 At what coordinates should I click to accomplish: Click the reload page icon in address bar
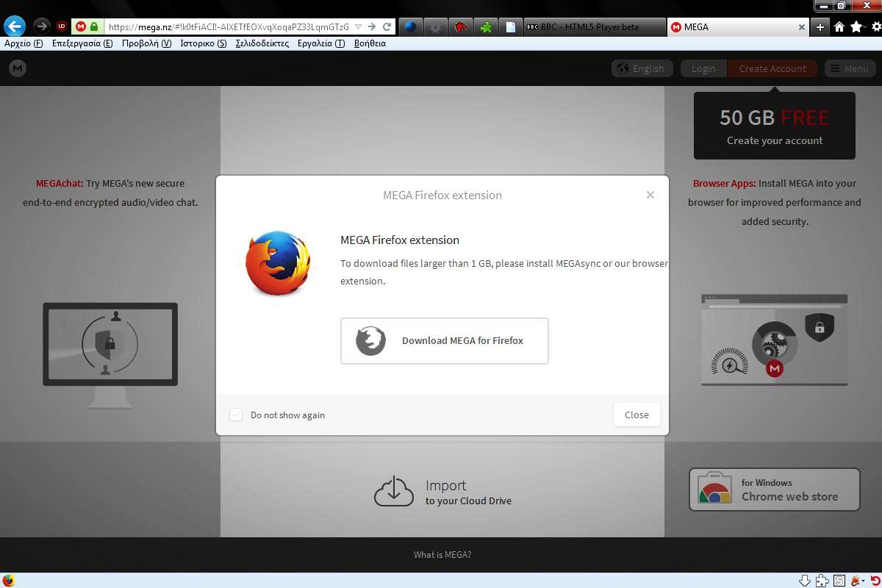coord(387,26)
